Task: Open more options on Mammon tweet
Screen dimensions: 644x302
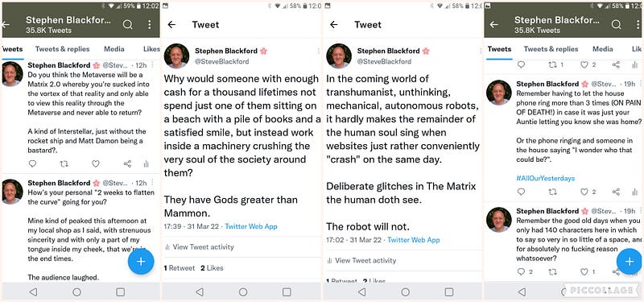Action: pyautogui.click(x=318, y=51)
